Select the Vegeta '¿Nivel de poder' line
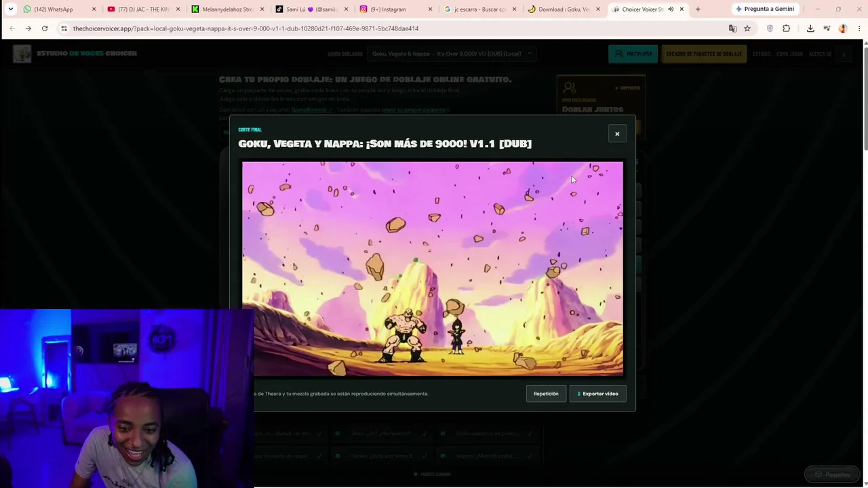Screen dimensions: 868x488 pyautogui.click(x=488, y=456)
